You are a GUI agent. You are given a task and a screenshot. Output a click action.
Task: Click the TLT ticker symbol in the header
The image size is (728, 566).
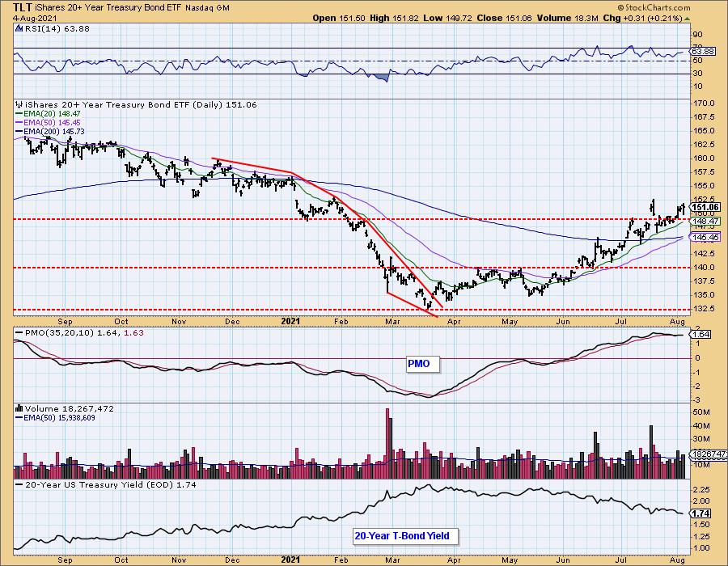tap(23, 7)
